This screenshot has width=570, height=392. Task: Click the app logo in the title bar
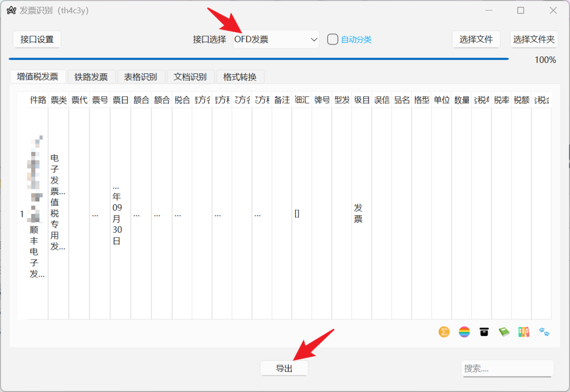coord(11,10)
